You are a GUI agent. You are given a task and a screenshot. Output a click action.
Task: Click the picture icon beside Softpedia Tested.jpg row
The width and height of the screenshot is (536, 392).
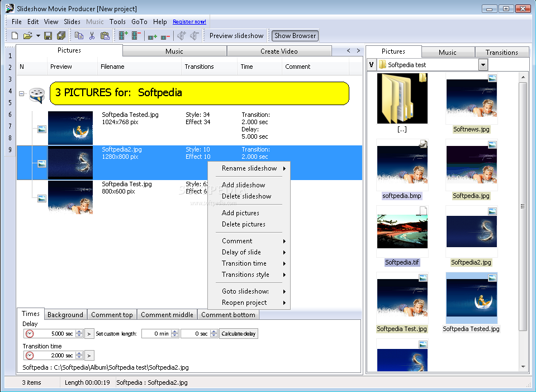tap(42, 129)
